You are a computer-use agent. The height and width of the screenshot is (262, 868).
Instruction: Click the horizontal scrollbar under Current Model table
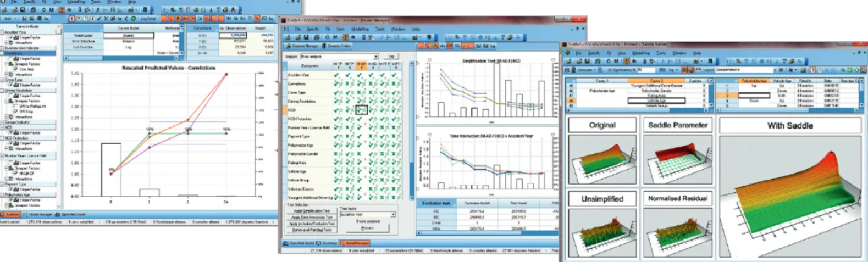(122, 58)
